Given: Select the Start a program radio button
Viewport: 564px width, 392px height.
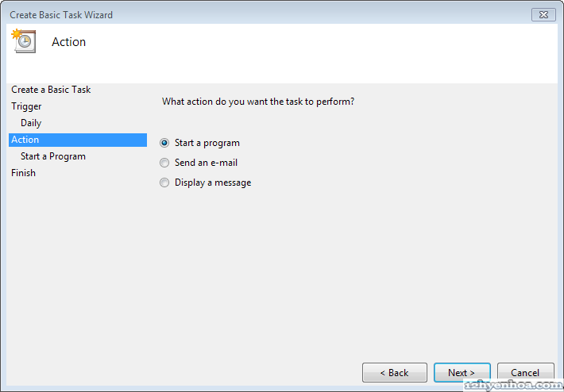Looking at the screenshot, I should click(x=164, y=143).
